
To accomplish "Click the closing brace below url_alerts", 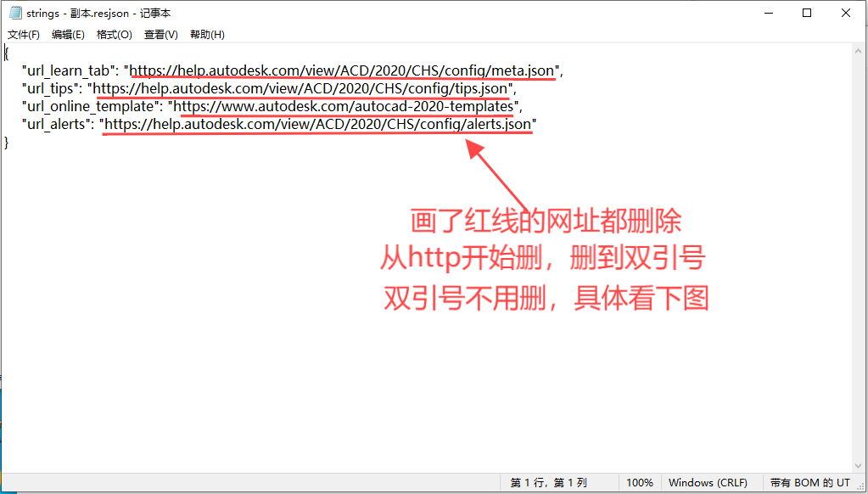I will tap(7, 142).
